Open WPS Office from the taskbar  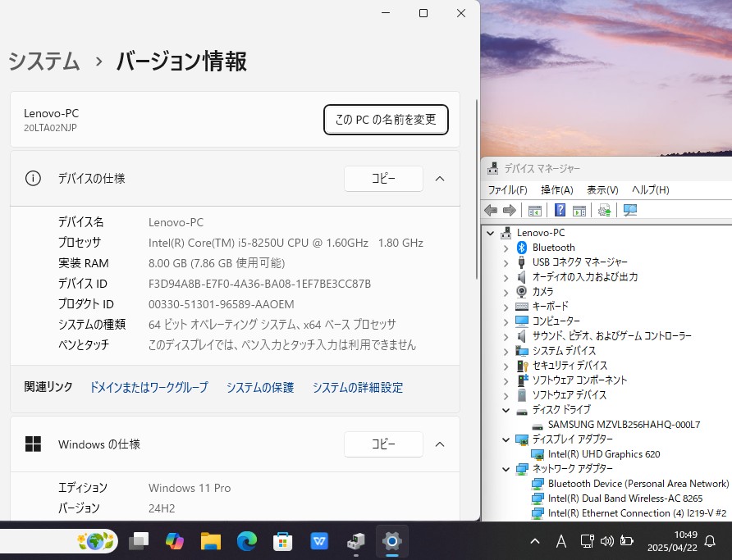point(319,541)
